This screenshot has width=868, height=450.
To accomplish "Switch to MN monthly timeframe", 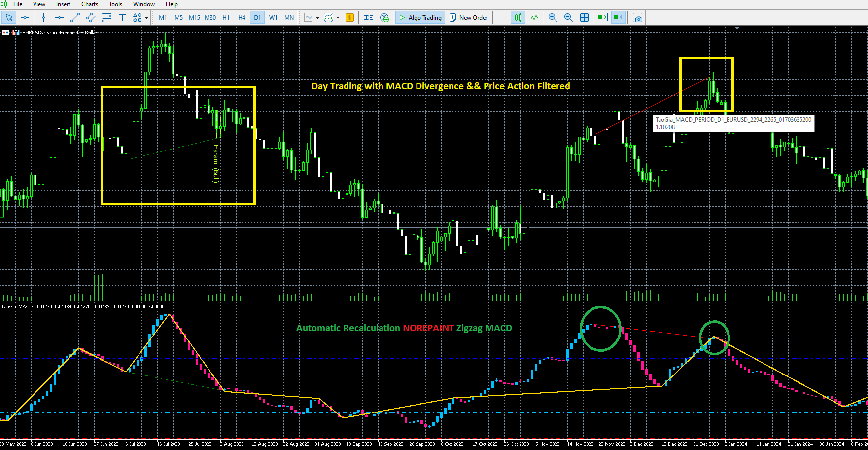I will coord(289,18).
